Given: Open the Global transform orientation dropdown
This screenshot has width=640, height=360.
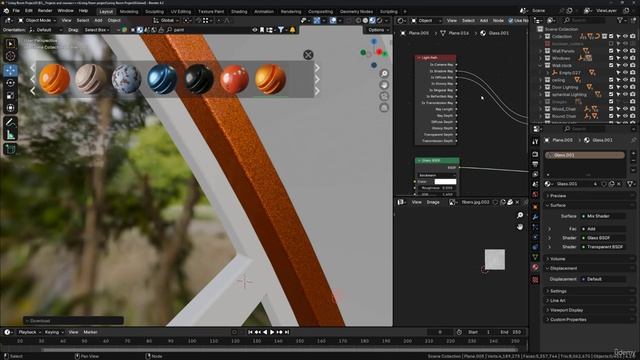Looking at the screenshot, I should pos(167,20).
